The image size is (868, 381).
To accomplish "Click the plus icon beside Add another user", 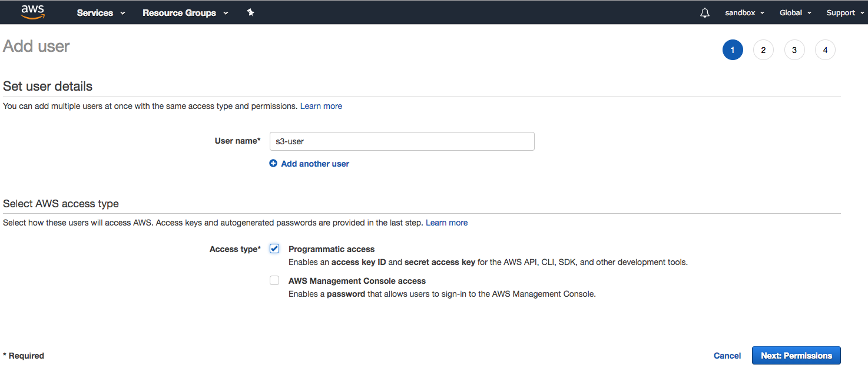I will tap(273, 164).
